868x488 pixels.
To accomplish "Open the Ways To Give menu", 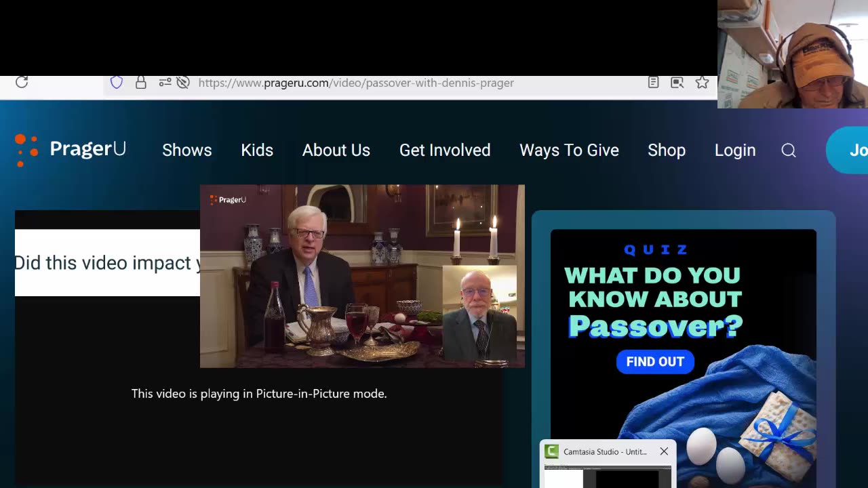I will click(x=569, y=150).
